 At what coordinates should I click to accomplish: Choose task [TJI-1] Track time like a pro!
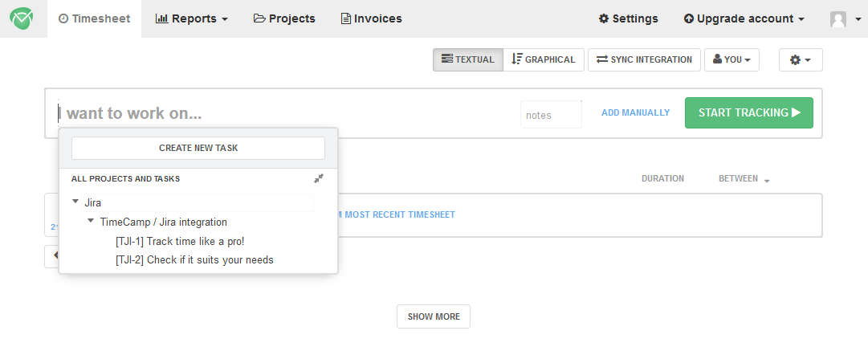click(x=180, y=242)
